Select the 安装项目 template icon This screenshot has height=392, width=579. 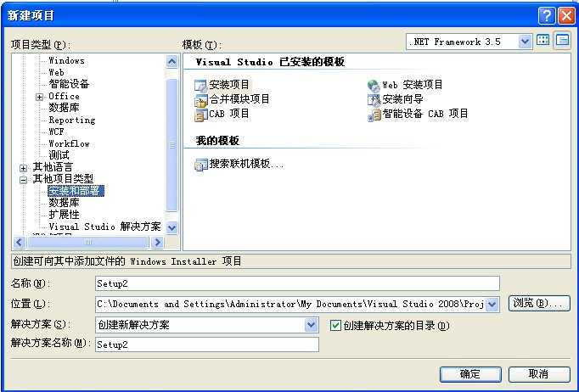point(201,86)
